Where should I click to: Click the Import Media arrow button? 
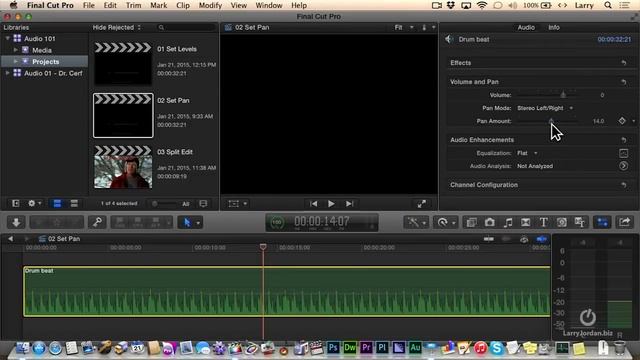16,222
